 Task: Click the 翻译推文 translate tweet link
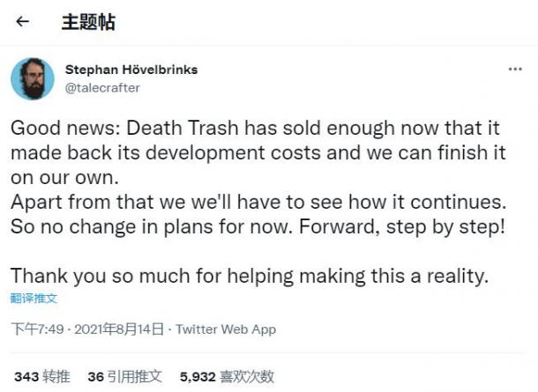pyautogui.click(x=34, y=299)
